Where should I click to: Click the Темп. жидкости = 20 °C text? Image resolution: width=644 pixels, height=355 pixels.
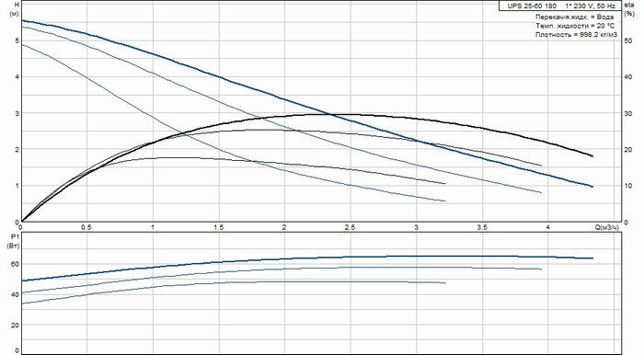click(575, 26)
